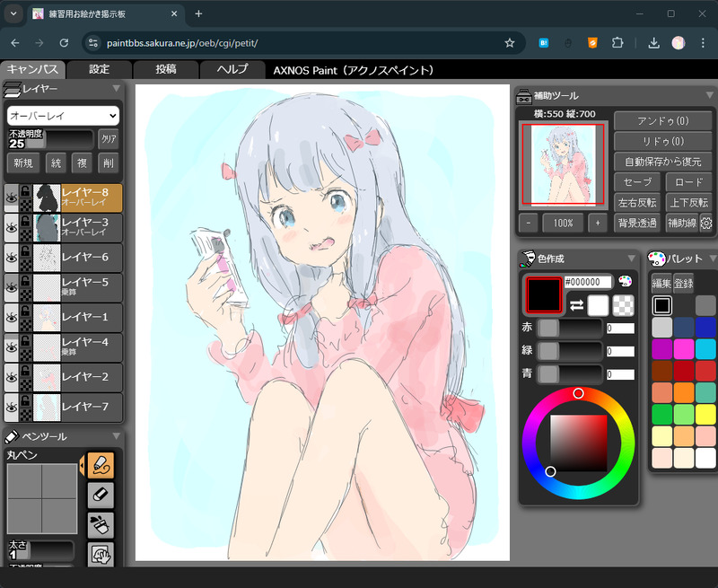Toggle lock on レイヤー1
The width and height of the screenshot is (718, 588).
[26, 311]
